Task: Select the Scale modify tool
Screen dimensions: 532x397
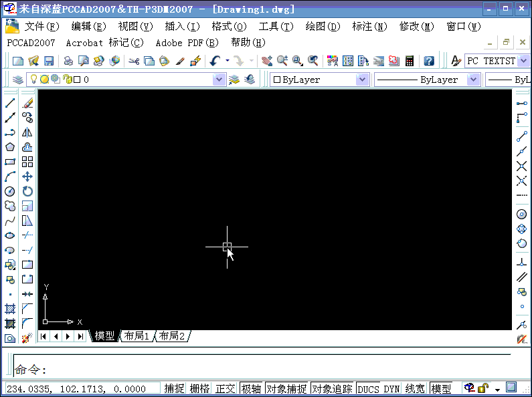Action: [27, 206]
